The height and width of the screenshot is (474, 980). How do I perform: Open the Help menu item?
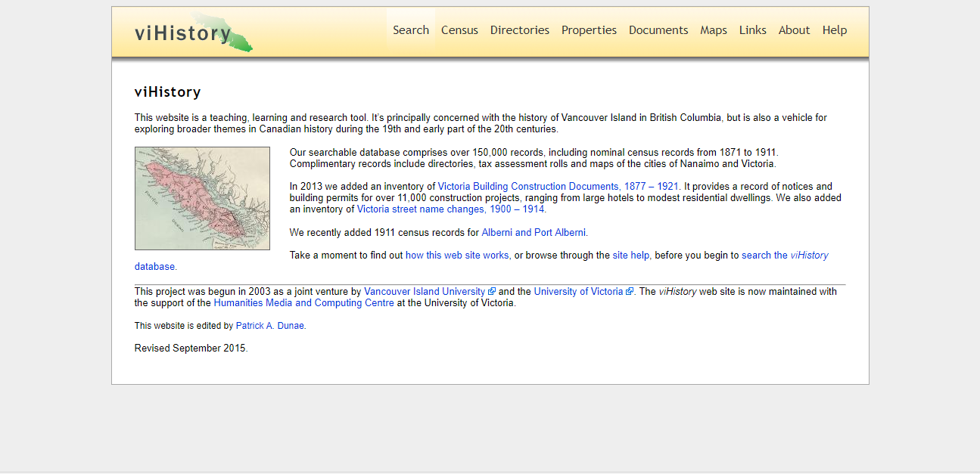click(834, 30)
